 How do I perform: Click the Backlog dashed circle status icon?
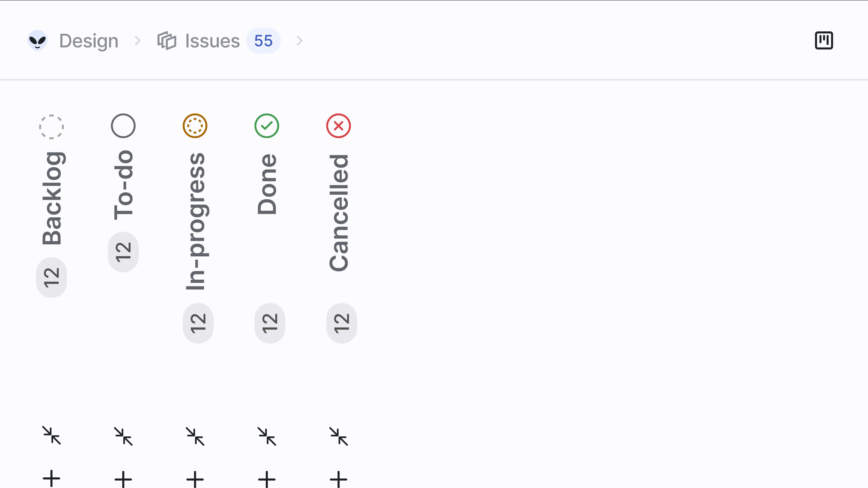coord(52,127)
